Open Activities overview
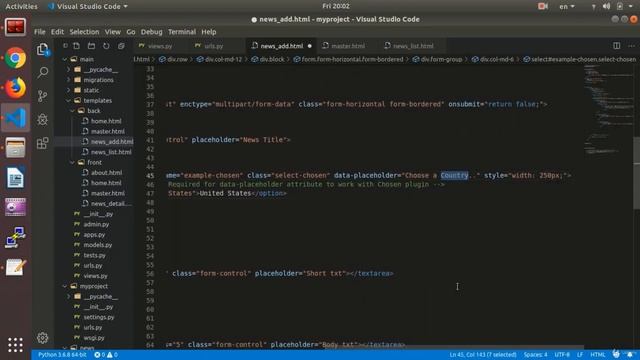 coord(21,6)
